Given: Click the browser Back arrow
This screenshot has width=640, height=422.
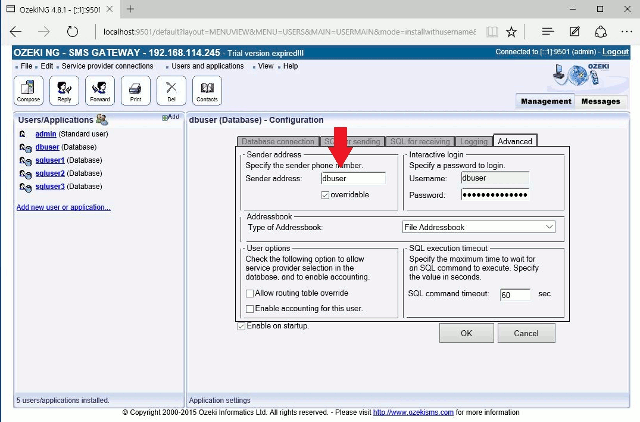Looking at the screenshot, I should tap(16, 31).
